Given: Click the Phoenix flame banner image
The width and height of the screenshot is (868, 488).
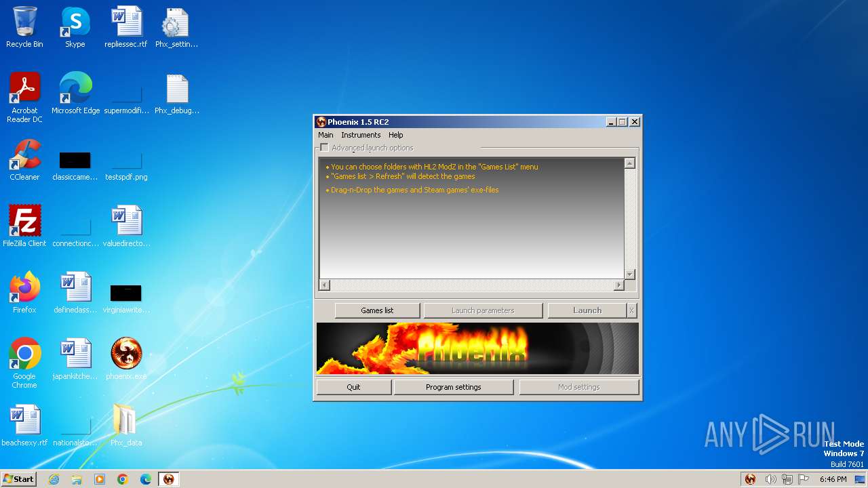Looking at the screenshot, I should (477, 348).
